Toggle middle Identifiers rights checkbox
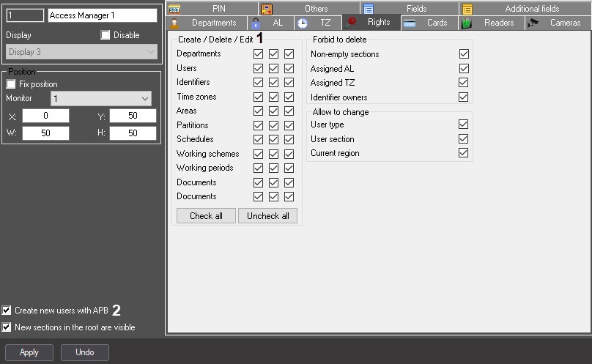 274,82
